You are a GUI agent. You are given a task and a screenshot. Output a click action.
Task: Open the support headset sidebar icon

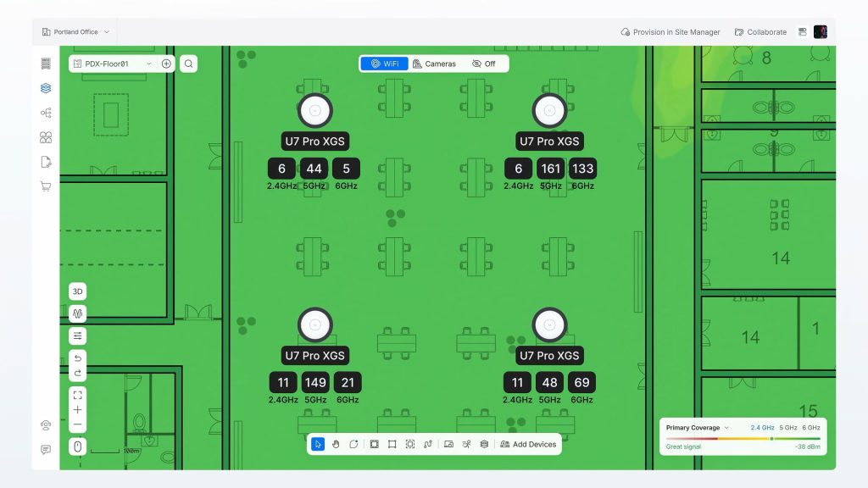pos(46,425)
